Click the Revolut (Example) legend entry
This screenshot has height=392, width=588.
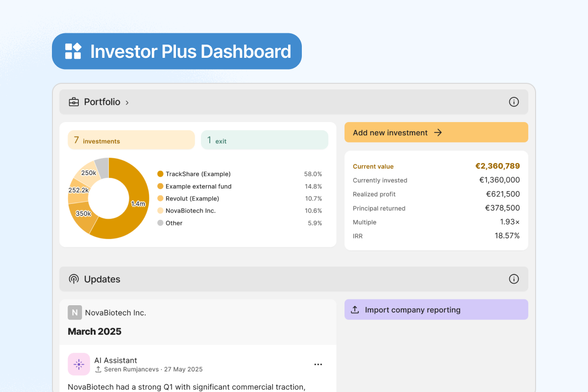pyautogui.click(x=192, y=198)
